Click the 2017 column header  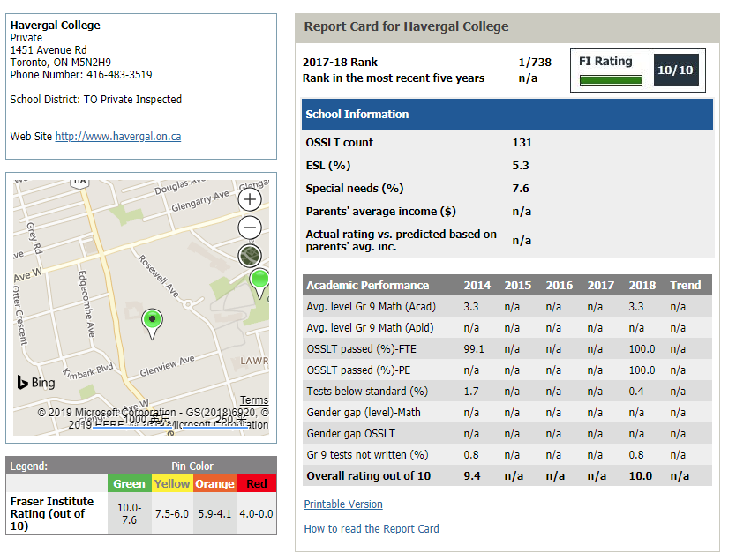coord(600,285)
